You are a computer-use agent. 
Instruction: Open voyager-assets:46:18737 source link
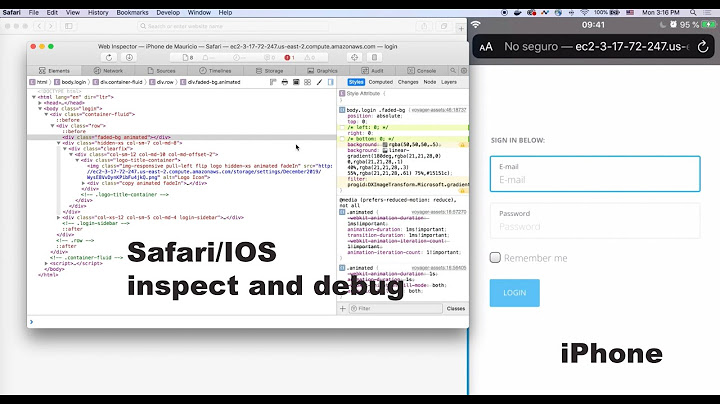(x=439, y=110)
